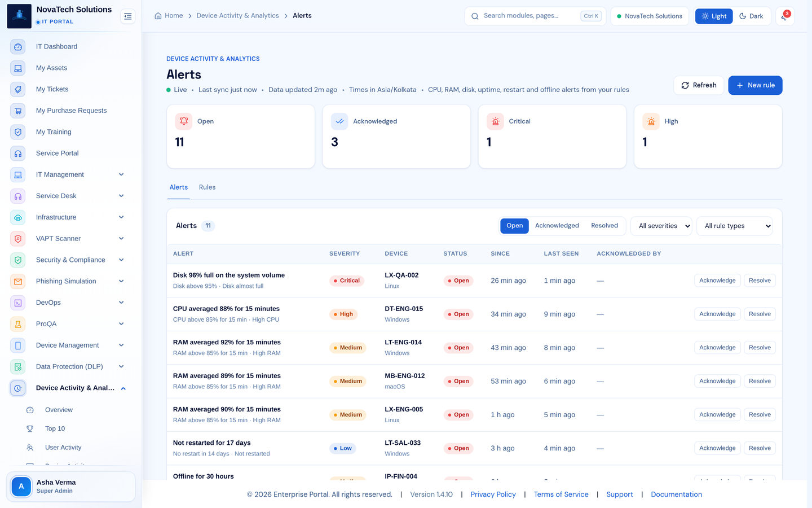Open the Privacy Policy footer link

(x=493, y=494)
